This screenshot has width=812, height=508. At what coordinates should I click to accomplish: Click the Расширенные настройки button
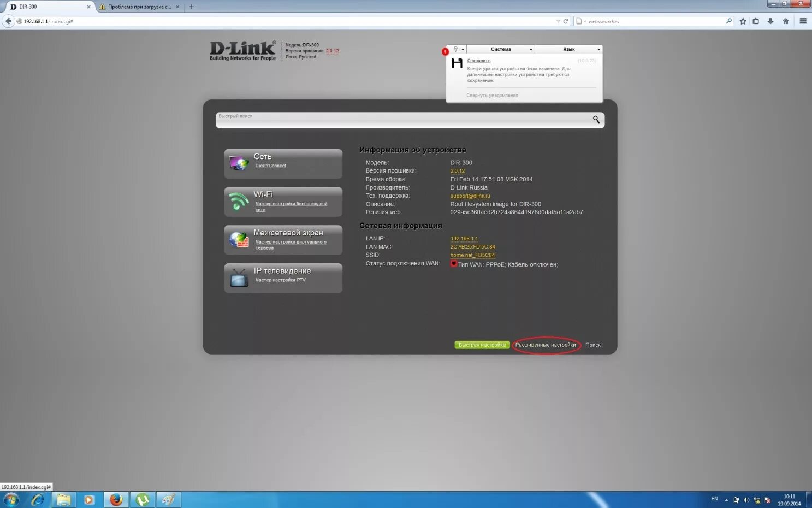coord(546,345)
